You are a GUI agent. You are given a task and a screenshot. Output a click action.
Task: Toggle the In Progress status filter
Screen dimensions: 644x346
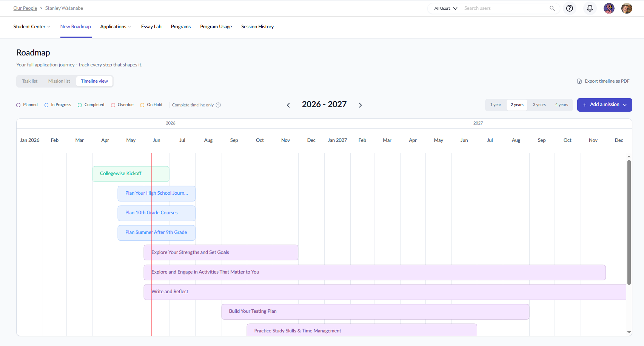58,105
